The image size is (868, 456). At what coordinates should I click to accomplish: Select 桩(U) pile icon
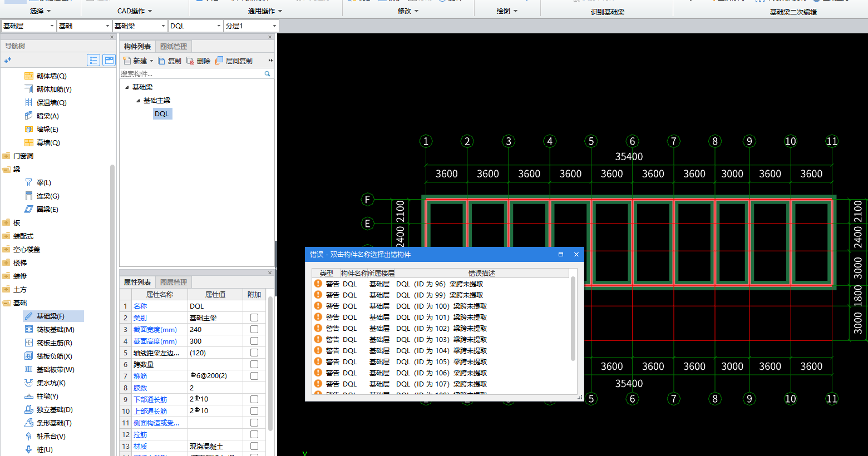coord(29,449)
